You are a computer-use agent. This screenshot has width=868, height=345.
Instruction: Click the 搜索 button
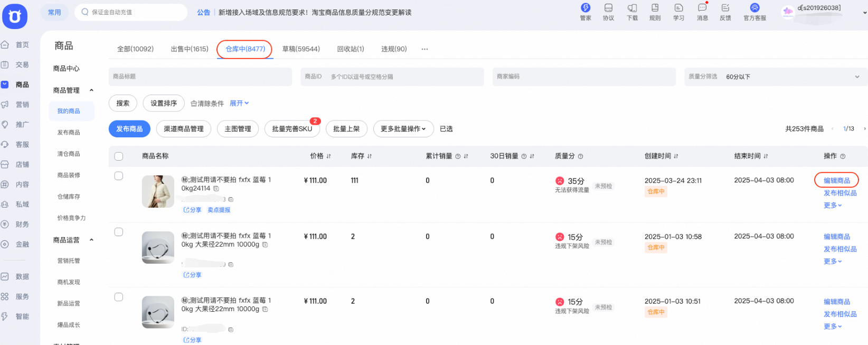coord(123,104)
